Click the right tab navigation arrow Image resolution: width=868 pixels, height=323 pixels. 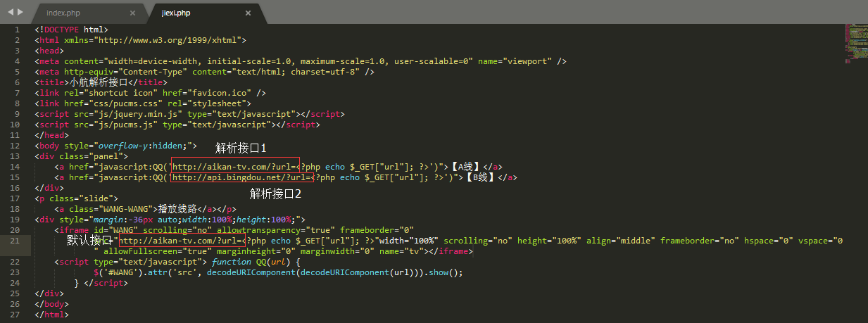[x=20, y=12]
